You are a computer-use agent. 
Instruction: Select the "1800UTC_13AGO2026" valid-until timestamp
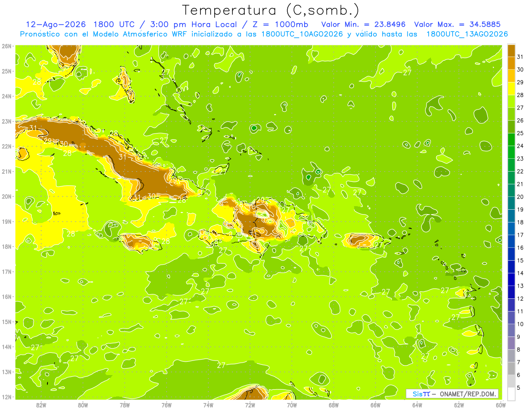tap(466, 34)
